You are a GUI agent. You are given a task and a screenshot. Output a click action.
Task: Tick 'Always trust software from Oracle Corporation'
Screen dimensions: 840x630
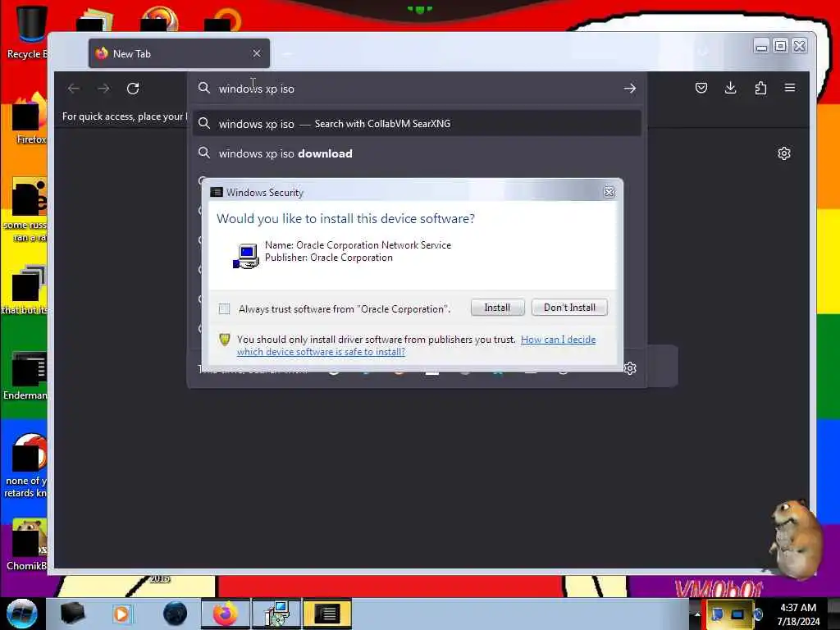pyautogui.click(x=225, y=309)
